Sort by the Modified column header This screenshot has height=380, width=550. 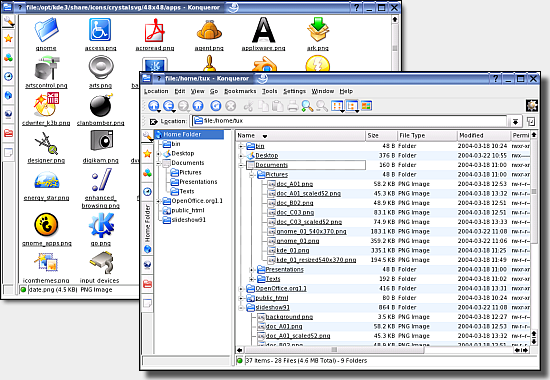484,135
